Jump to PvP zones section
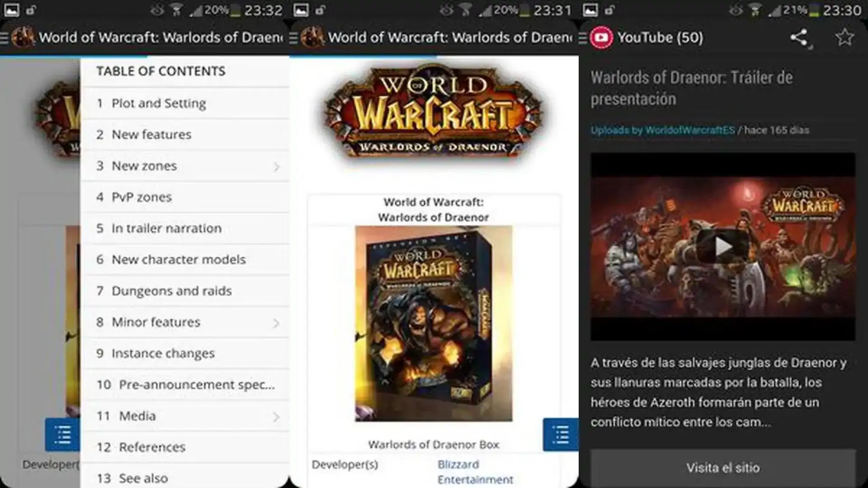 click(184, 197)
